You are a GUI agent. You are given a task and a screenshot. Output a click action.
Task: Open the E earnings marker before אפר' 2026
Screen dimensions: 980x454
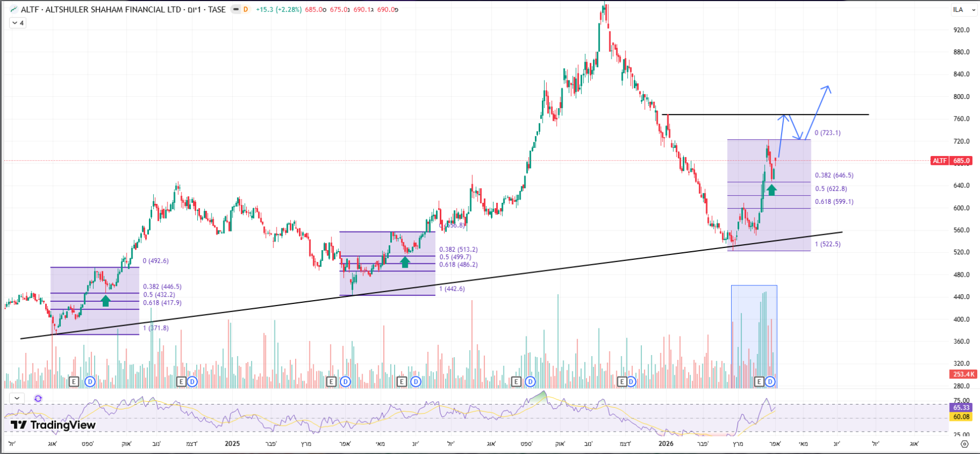(x=759, y=382)
